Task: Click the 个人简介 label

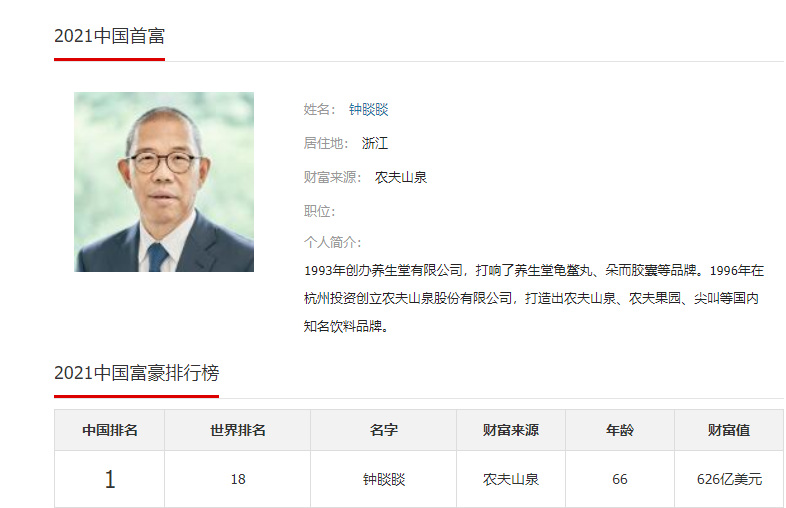Action: click(332, 242)
